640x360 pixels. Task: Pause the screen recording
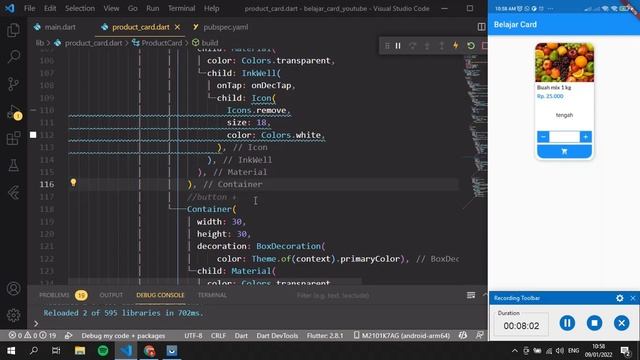pos(567,323)
